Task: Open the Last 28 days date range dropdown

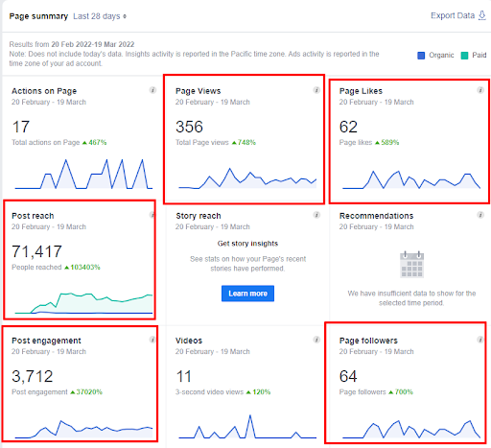Action: click(100, 16)
